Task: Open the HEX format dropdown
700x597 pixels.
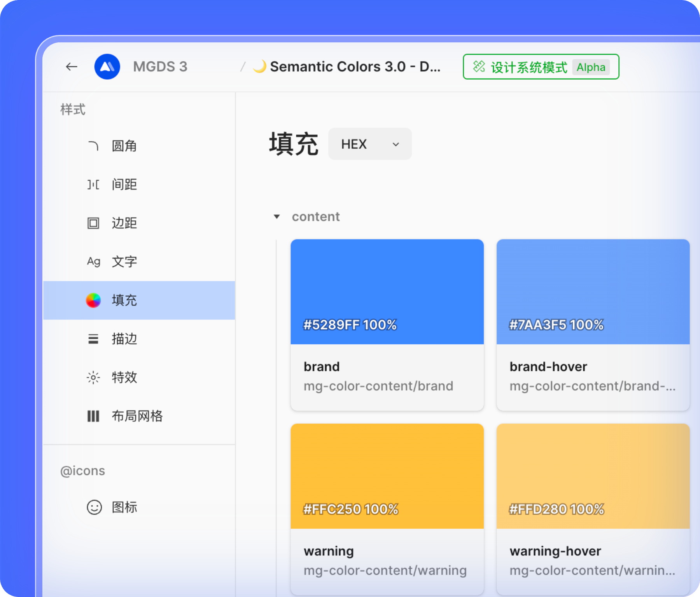Action: click(x=369, y=144)
